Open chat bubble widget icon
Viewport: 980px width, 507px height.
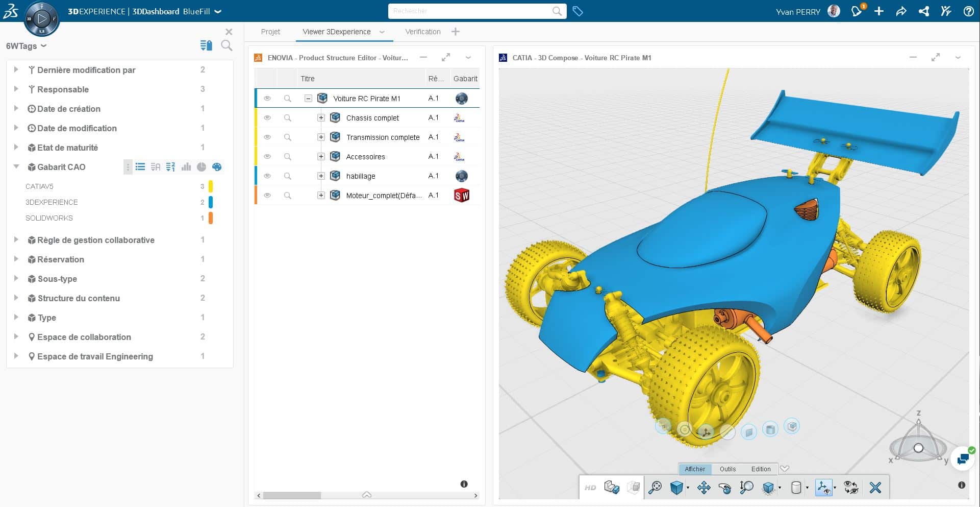[963, 458]
